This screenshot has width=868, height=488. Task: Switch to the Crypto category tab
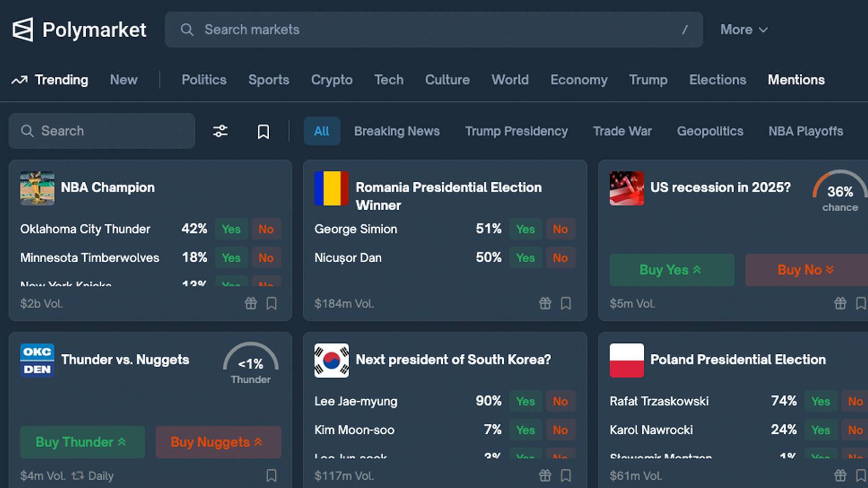pos(332,80)
